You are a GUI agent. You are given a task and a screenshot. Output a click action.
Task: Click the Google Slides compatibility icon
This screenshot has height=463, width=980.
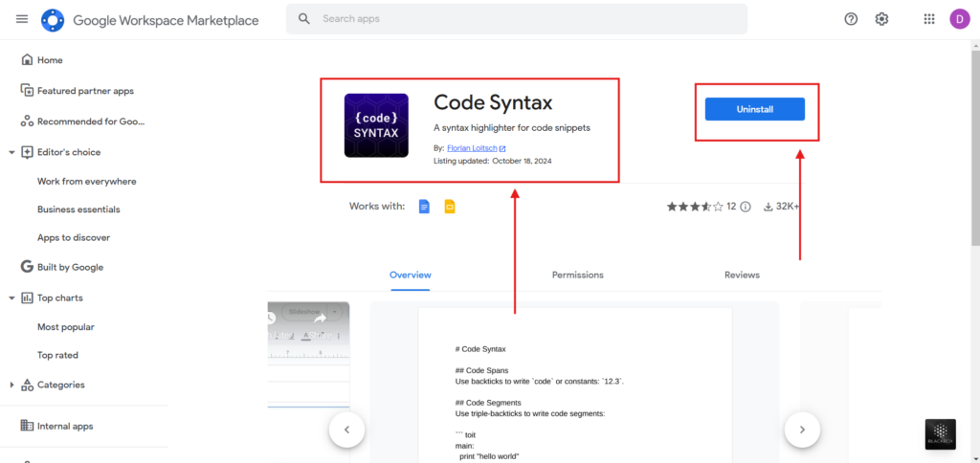pyautogui.click(x=449, y=207)
